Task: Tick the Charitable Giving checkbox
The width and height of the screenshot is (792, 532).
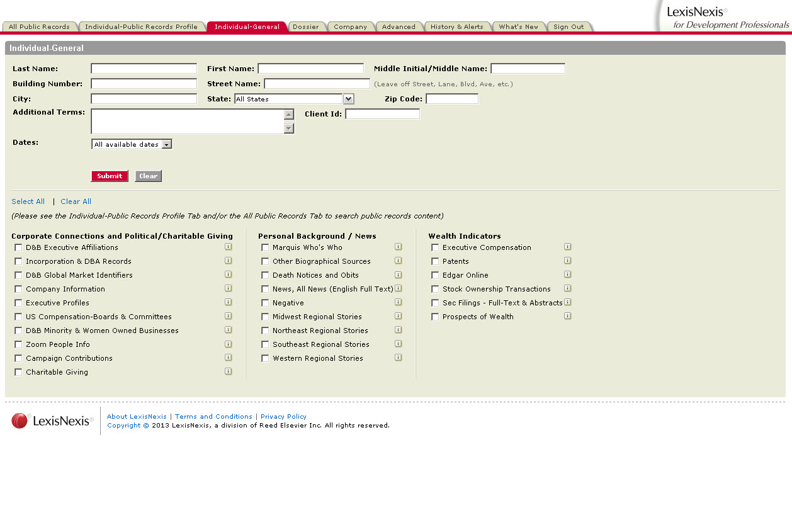Action: (18, 372)
